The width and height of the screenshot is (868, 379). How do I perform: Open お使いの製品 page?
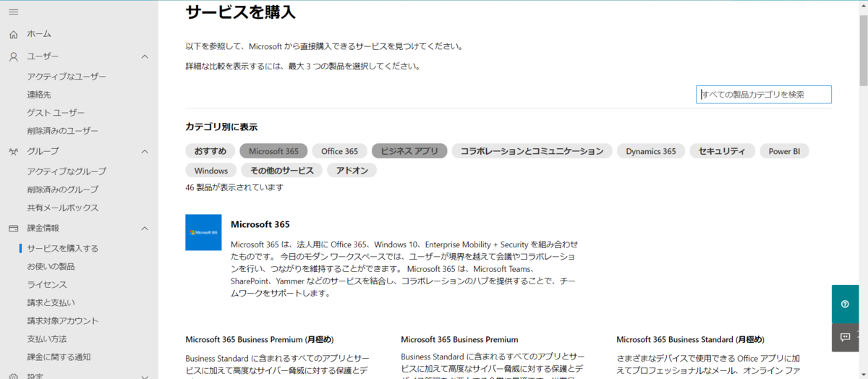(51, 266)
